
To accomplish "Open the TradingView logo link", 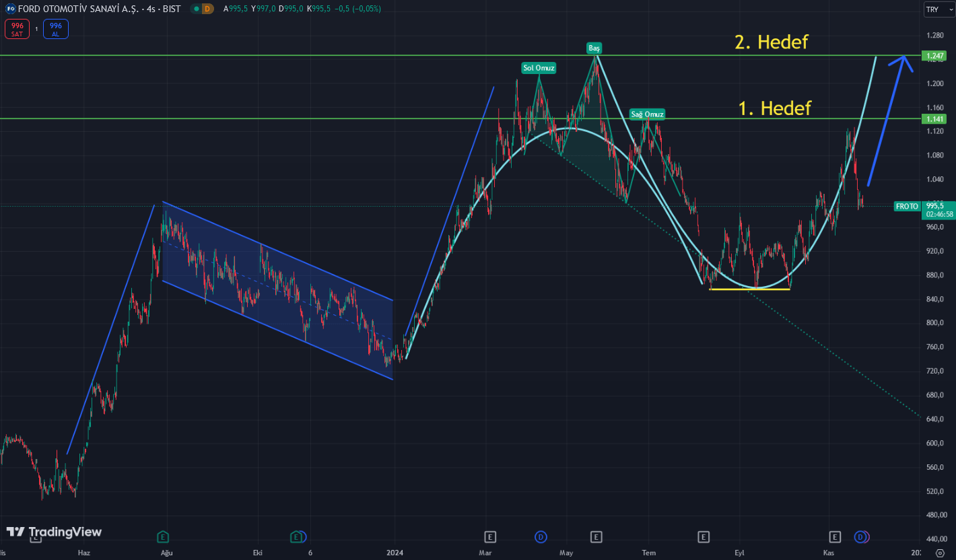I will coord(54,532).
